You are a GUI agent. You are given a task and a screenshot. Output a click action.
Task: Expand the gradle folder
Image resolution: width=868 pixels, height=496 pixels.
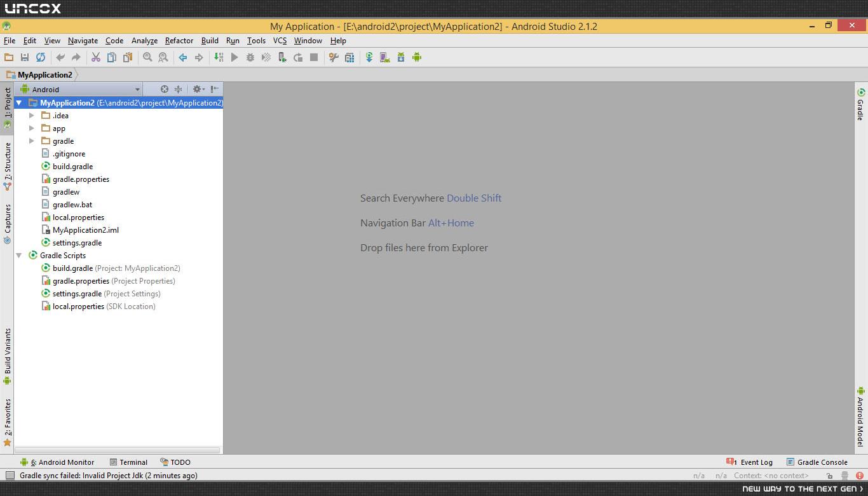point(32,141)
